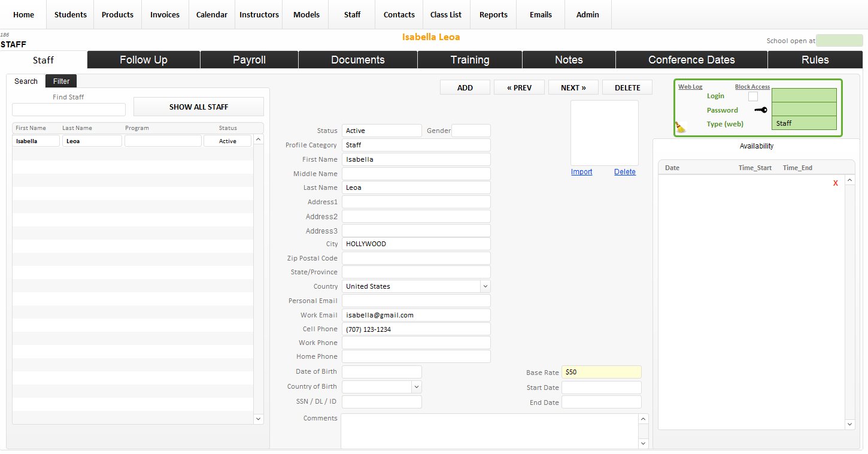Click the School open at field
The image size is (868, 454).
tap(839, 41)
